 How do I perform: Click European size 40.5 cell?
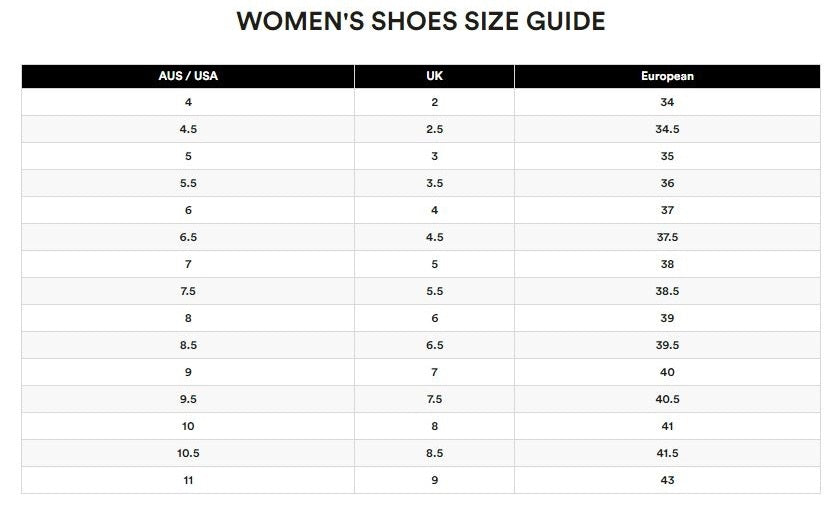pyautogui.click(x=667, y=399)
